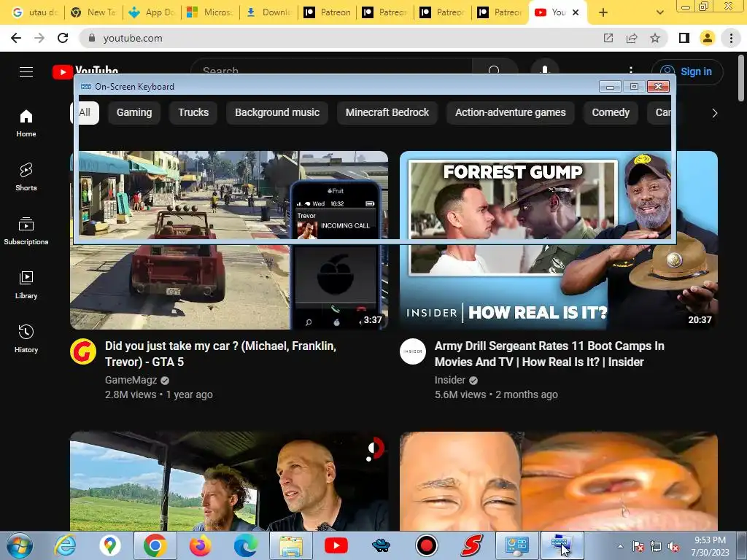
Task: Click the Insider channel avatar
Action: [413, 351]
